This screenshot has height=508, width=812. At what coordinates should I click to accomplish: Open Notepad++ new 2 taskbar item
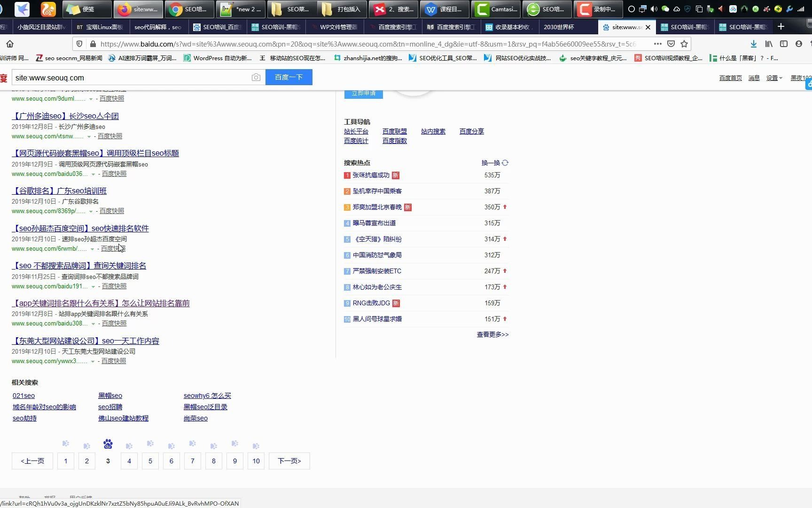coord(241,9)
